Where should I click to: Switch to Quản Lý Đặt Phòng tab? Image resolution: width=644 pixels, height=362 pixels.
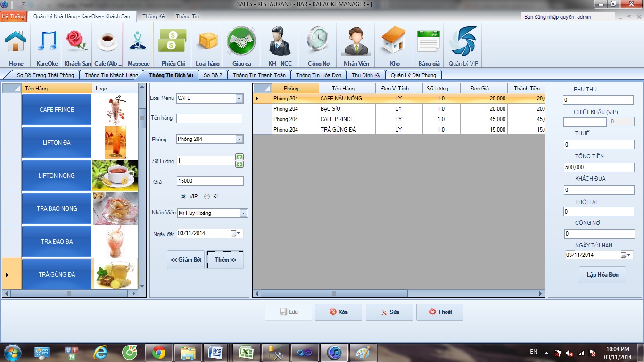tap(413, 75)
